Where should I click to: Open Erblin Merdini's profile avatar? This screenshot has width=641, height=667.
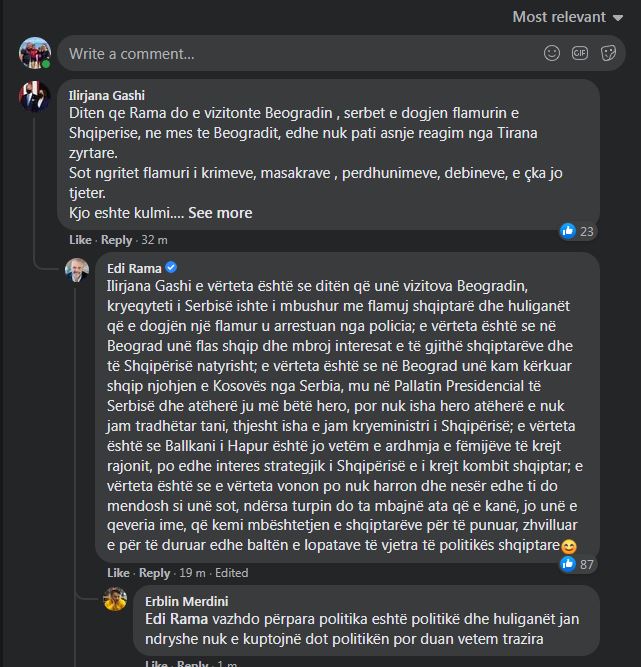coord(116,599)
